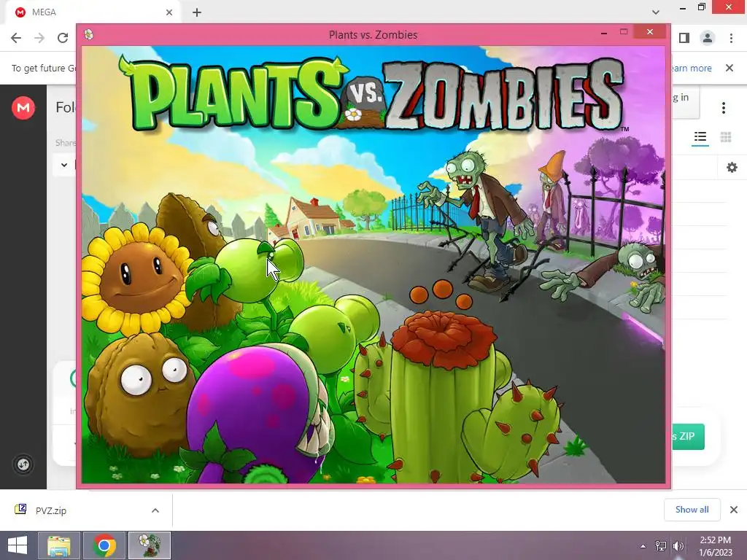747x560 pixels.
Task: Switch MEGA to grid view
Action: [726, 138]
